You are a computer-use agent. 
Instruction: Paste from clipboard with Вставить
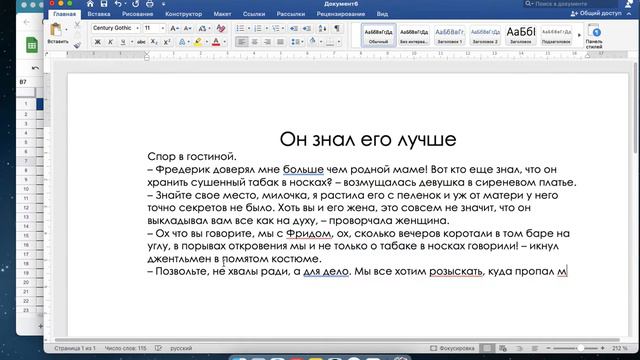click(x=57, y=33)
